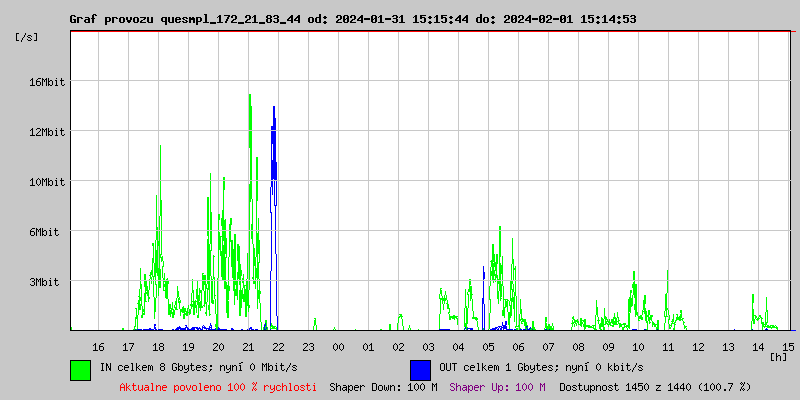Click the 'IN celkem 8 Gbytes' legend text

[198, 368]
